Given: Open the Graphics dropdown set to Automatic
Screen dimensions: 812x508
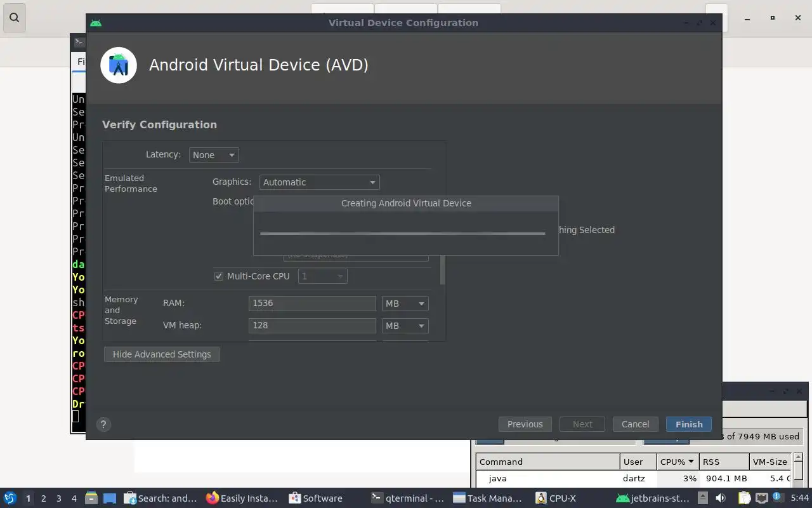Looking at the screenshot, I should tap(320, 182).
